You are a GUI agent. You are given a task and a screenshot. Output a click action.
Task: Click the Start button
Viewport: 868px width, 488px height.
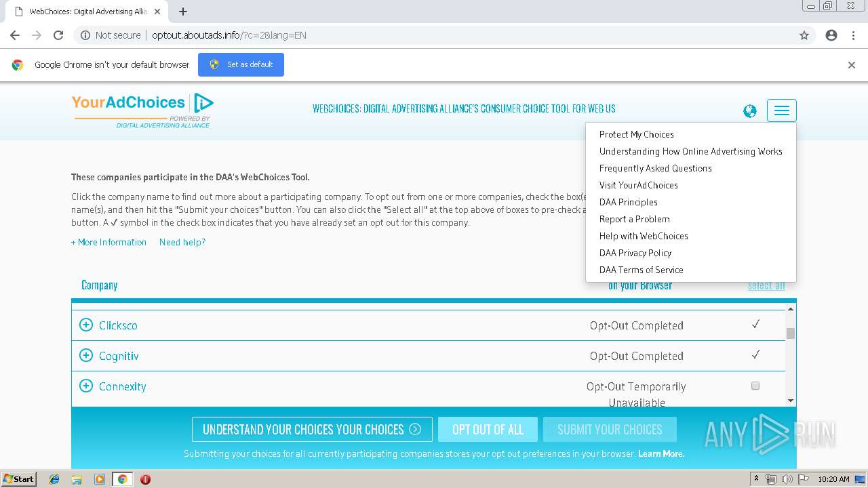pyautogui.click(x=19, y=479)
